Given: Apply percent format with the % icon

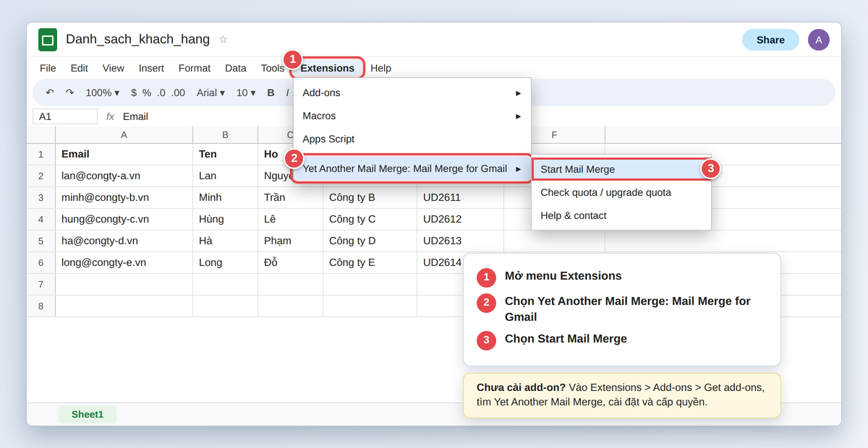Looking at the screenshot, I should (147, 92).
